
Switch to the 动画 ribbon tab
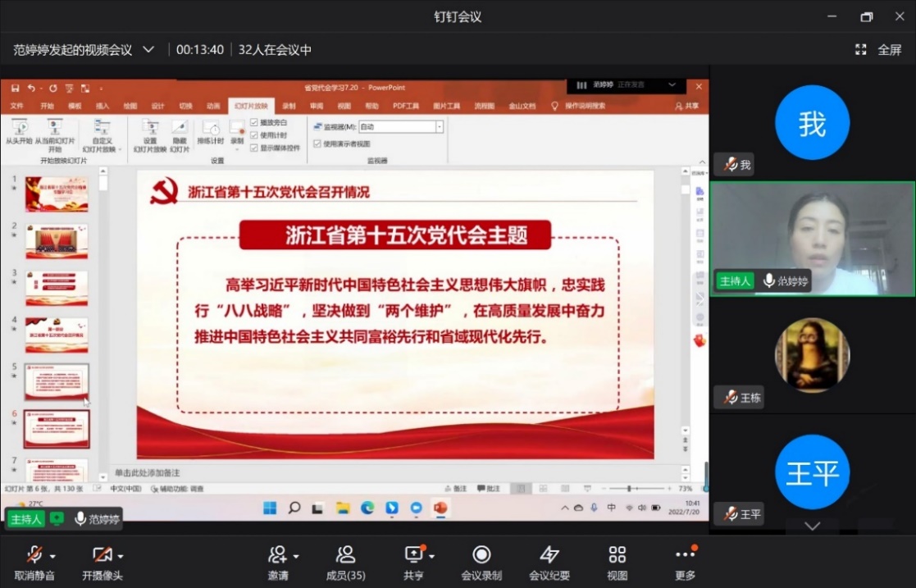213,106
